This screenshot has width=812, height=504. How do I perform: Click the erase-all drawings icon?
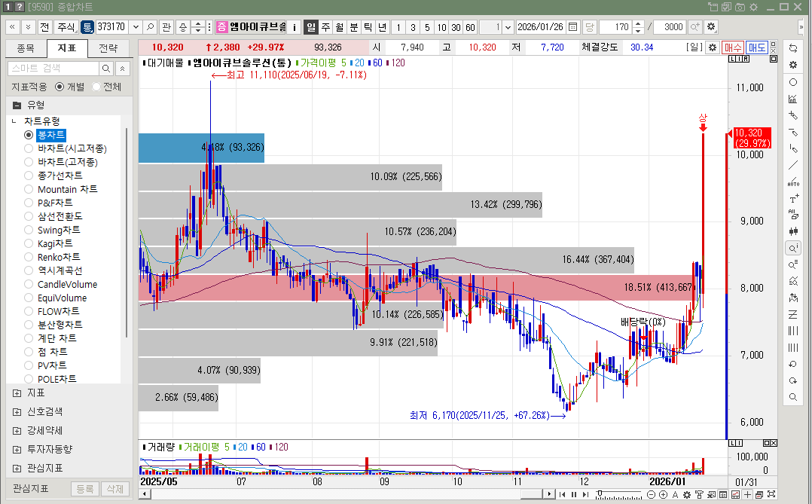tap(793, 215)
